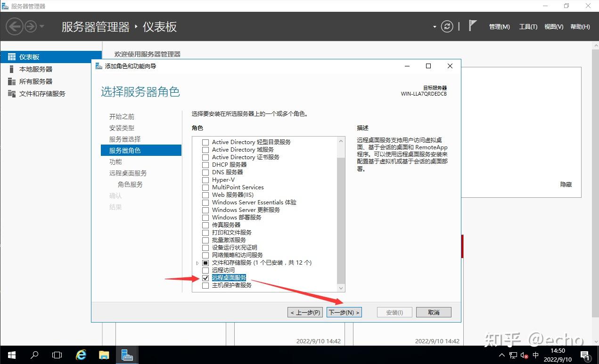Open the 工具(T) menu

pos(528,27)
